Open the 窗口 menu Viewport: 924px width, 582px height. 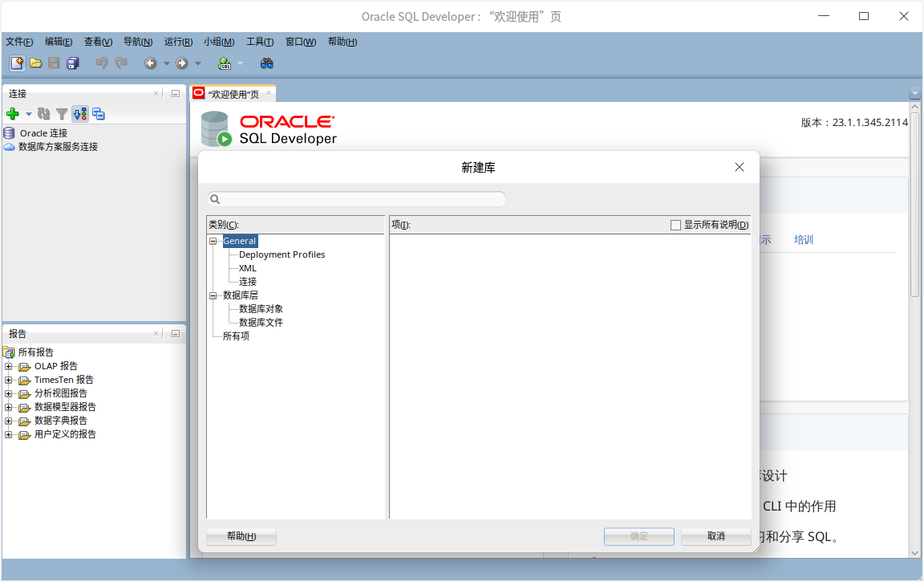(301, 42)
